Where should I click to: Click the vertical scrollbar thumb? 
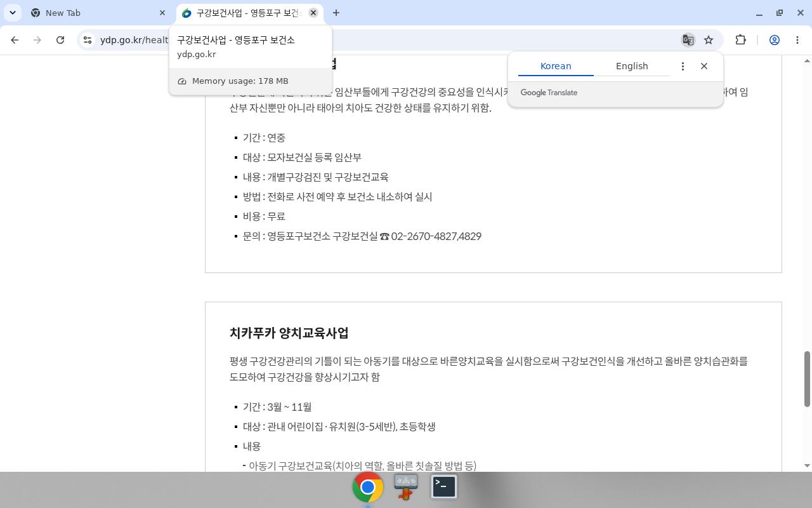(x=807, y=379)
